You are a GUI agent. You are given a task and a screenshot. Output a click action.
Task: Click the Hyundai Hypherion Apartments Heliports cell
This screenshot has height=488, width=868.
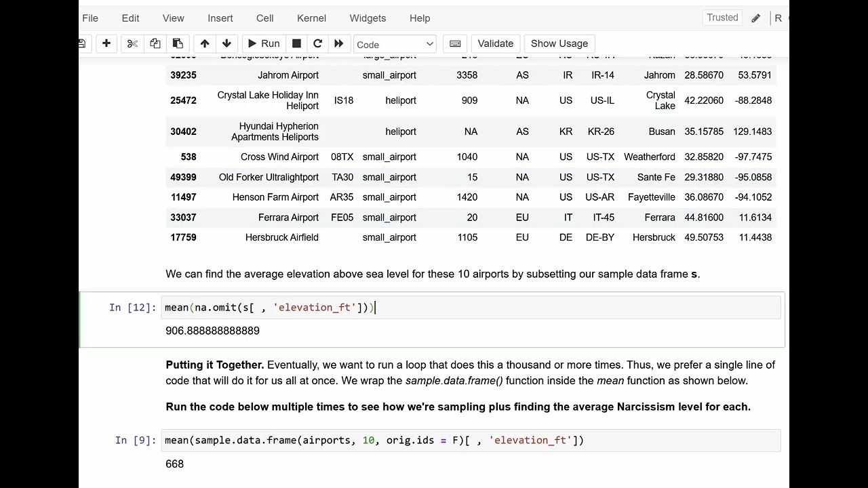click(275, 131)
